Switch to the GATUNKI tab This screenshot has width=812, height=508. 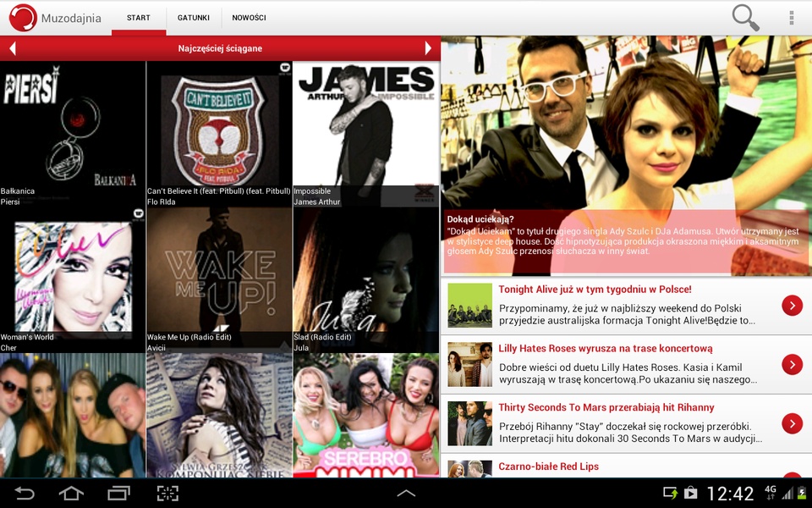click(x=194, y=18)
